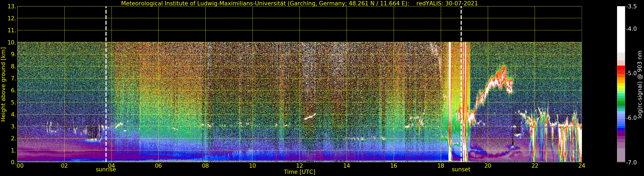
Task: Click the 18 tick on the time axis
Action: coord(441,166)
